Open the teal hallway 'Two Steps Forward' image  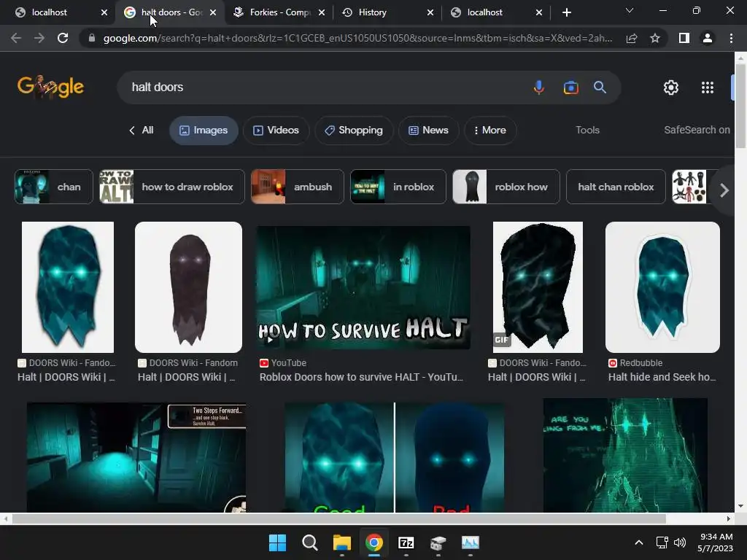(x=136, y=458)
